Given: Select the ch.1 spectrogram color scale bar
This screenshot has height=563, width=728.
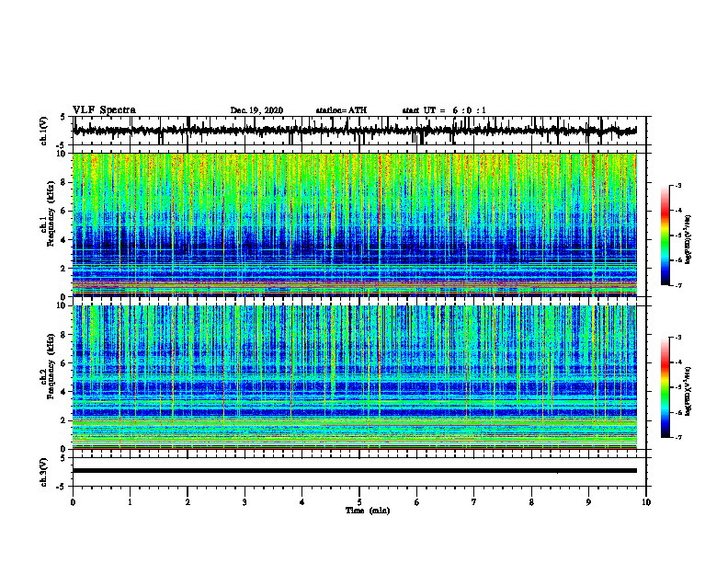Looking at the screenshot, I should click(665, 236).
